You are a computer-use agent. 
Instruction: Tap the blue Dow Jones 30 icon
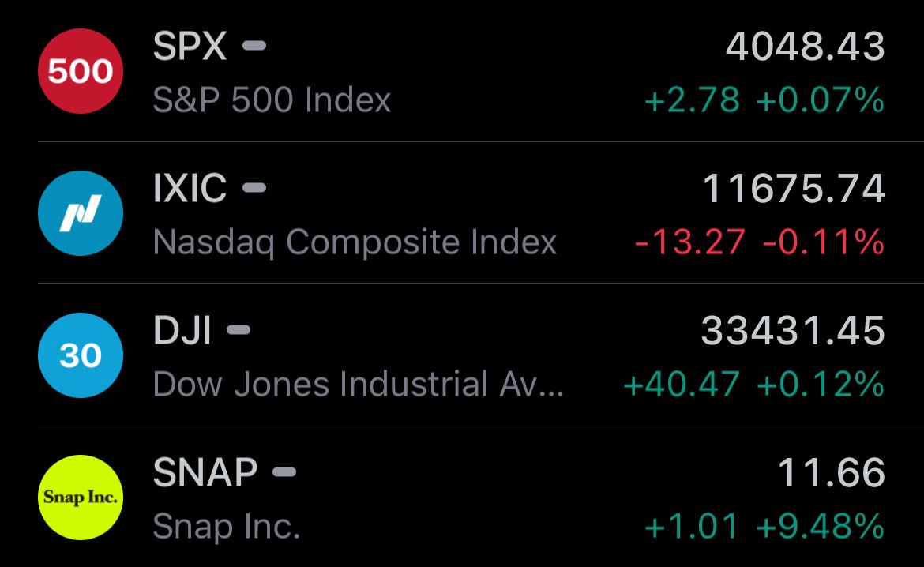[x=80, y=355]
